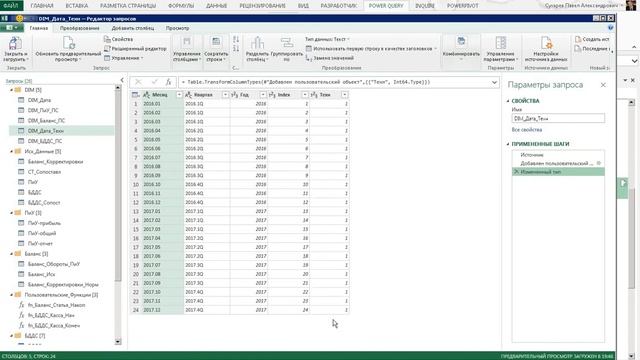
Task: Collapse the БДДС [7] folder
Action: [11, 336]
